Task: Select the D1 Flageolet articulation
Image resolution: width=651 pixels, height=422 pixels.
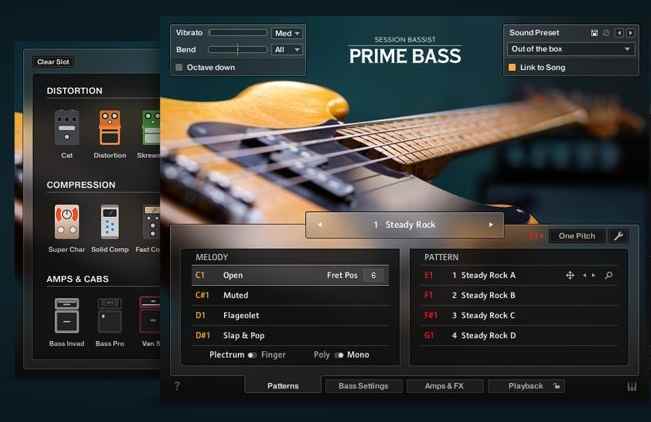Action: [x=290, y=315]
